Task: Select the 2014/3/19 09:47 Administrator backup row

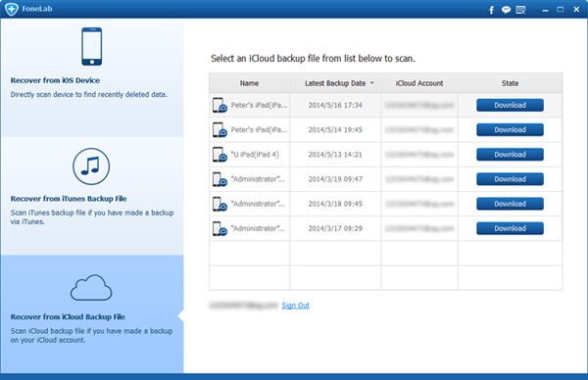Action: pos(385,179)
